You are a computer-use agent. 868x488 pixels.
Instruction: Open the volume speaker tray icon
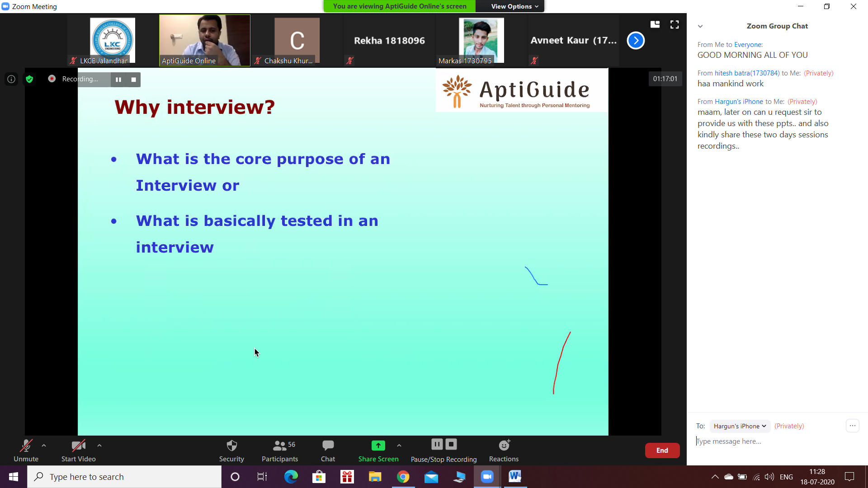point(769,477)
